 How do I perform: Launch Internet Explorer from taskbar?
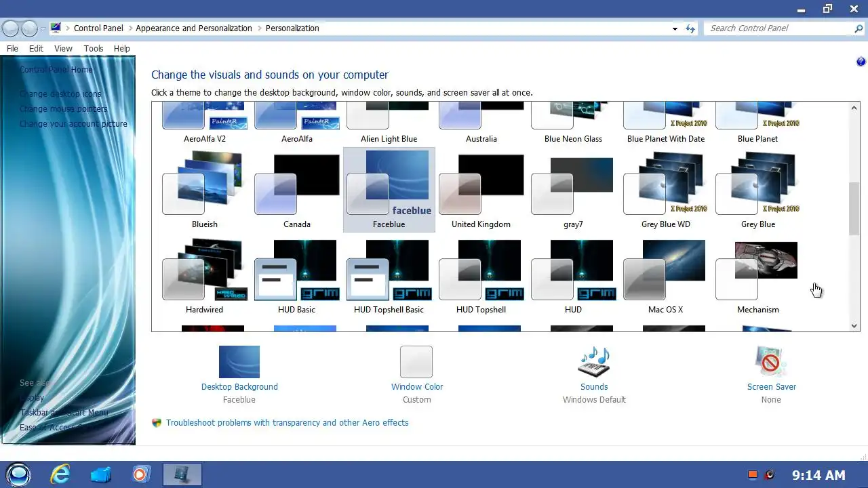click(x=60, y=474)
